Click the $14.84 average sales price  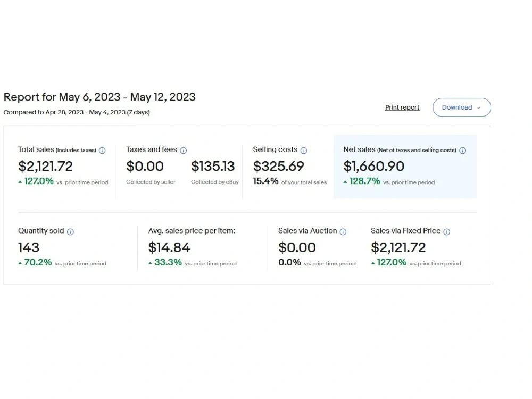169,248
